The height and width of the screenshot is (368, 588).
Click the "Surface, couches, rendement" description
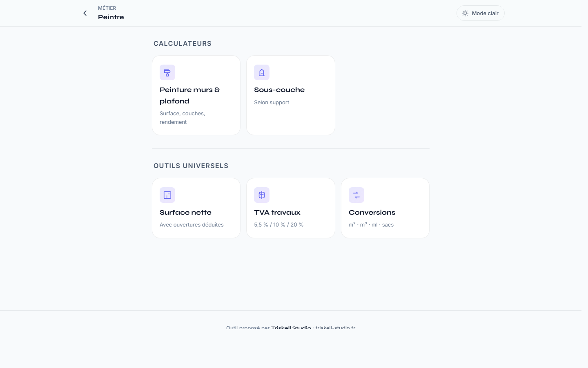pos(183,118)
